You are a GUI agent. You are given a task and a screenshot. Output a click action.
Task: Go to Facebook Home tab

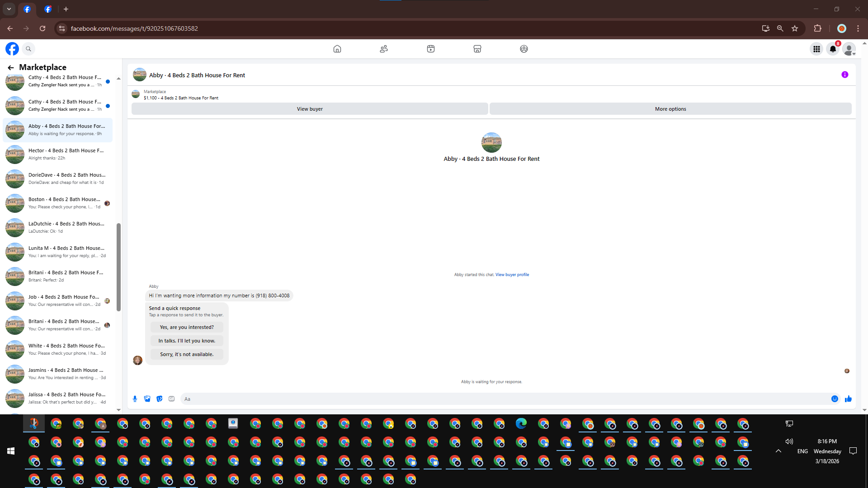point(337,49)
